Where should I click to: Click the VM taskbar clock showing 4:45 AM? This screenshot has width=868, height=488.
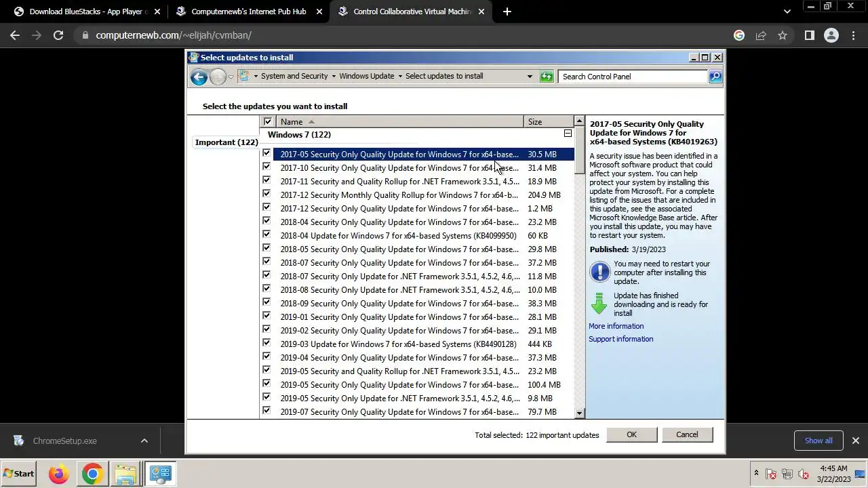click(x=833, y=474)
